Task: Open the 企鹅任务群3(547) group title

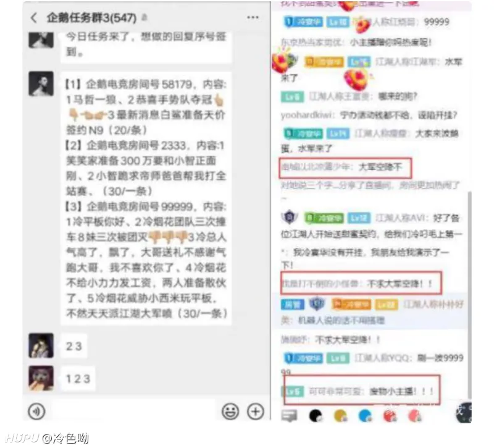Action: (x=91, y=18)
